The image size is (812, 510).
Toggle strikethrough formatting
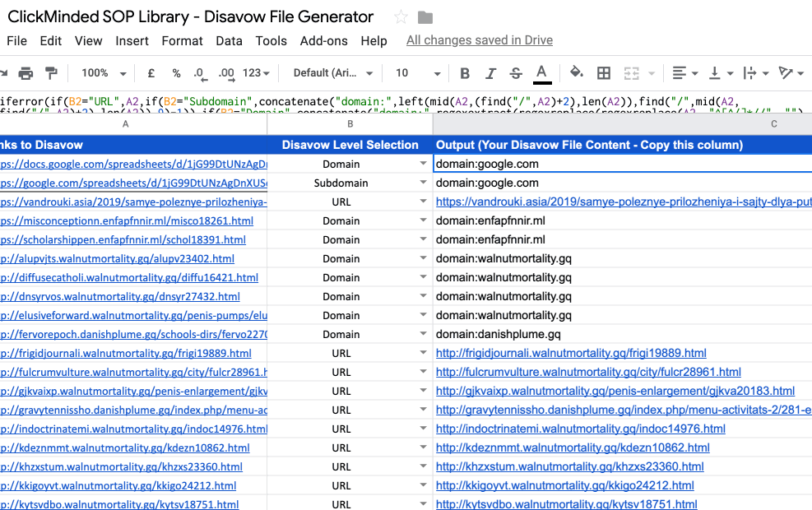(x=516, y=73)
